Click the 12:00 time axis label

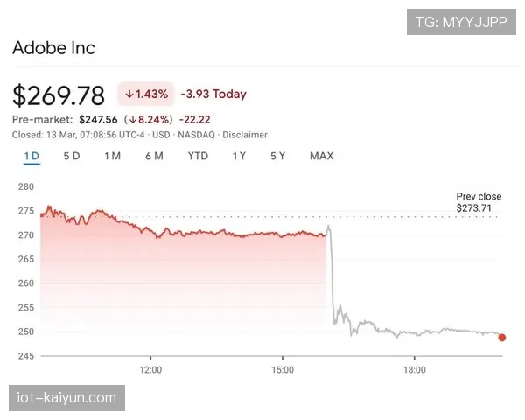pyautogui.click(x=150, y=370)
